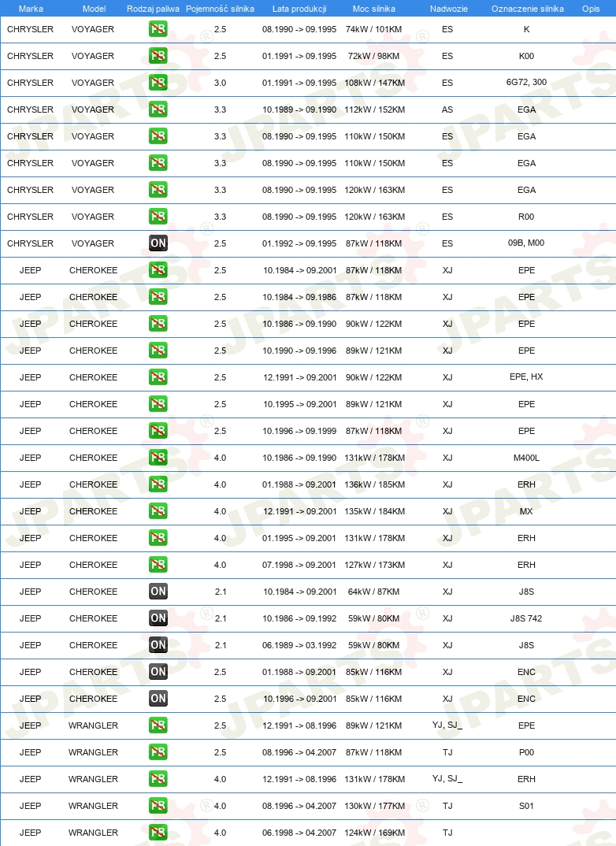Click the petrol icon in the Cherokee 10.1996 -> 09.1999 row
The height and width of the screenshot is (846, 616).
158,431
